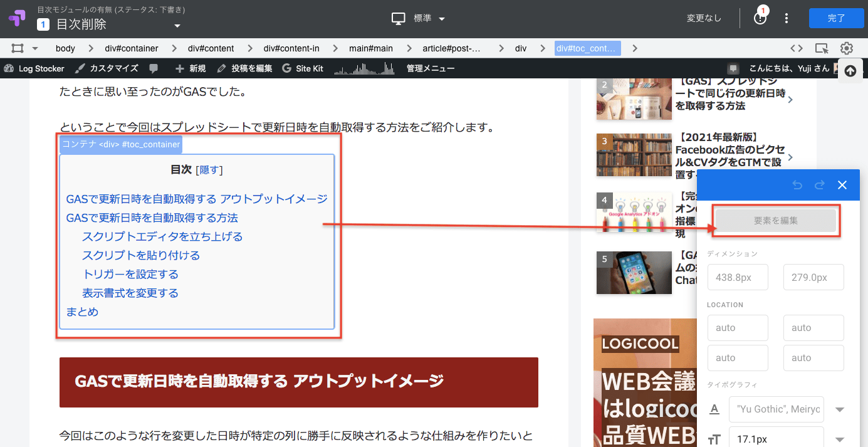Click the こんにちは、Yuji さん account greeting
The height and width of the screenshot is (447, 868).
coord(790,68)
